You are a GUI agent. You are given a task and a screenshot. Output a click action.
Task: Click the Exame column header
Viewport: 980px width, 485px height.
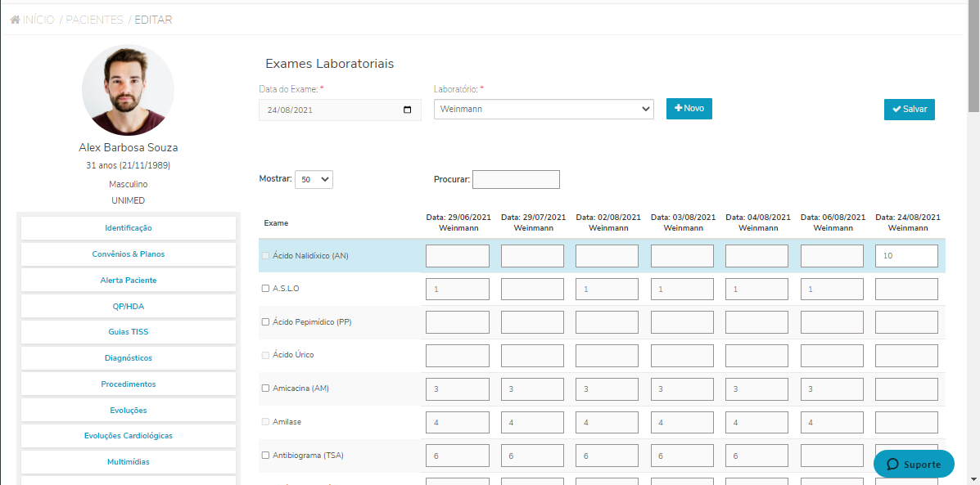276,222
